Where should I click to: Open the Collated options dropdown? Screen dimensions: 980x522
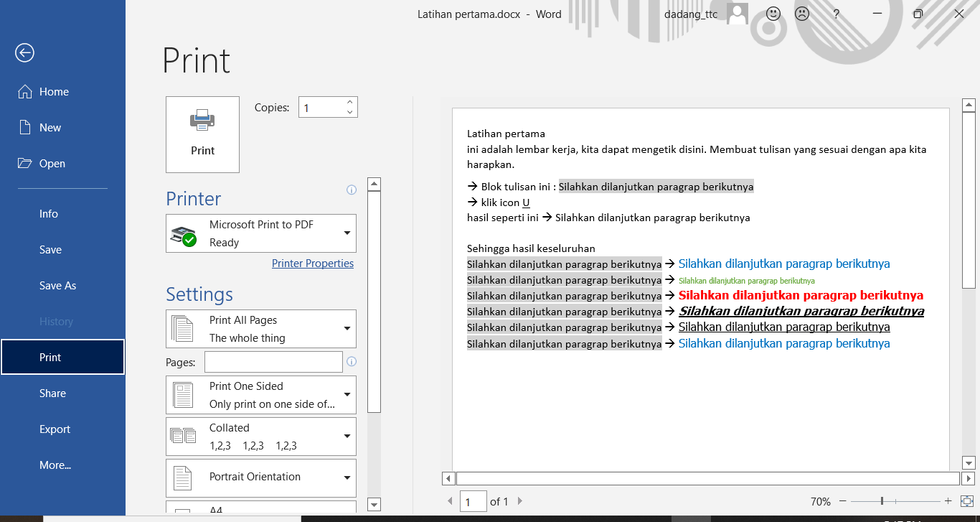pos(347,437)
